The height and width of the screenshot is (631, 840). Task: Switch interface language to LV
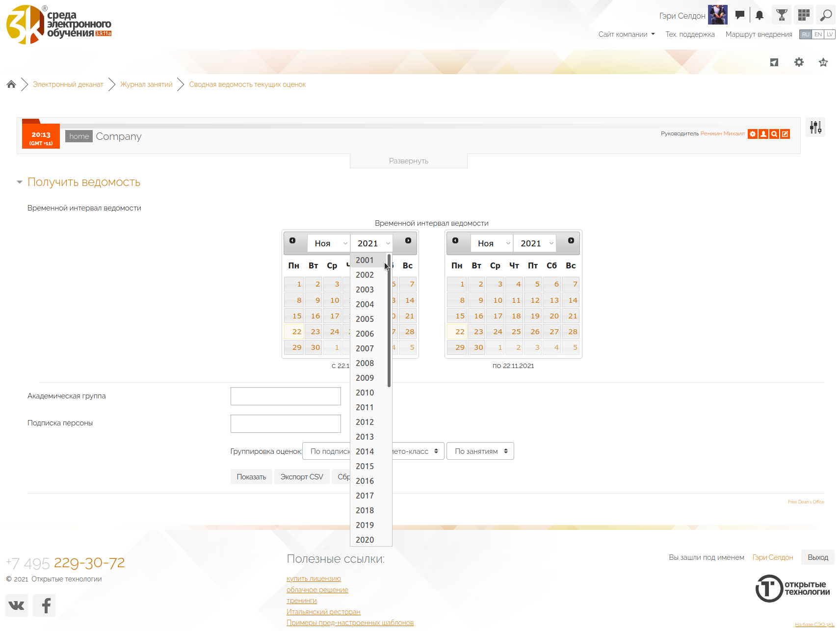tap(830, 34)
